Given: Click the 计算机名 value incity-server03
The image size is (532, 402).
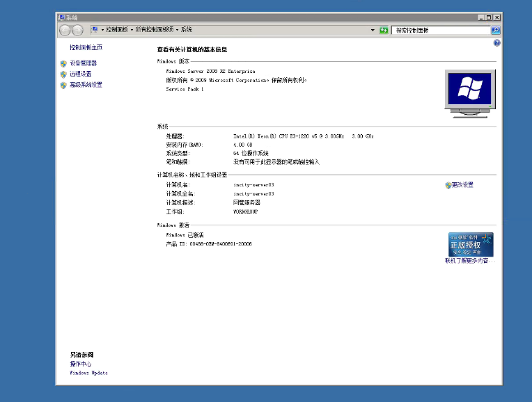Looking at the screenshot, I should pyautogui.click(x=253, y=185).
